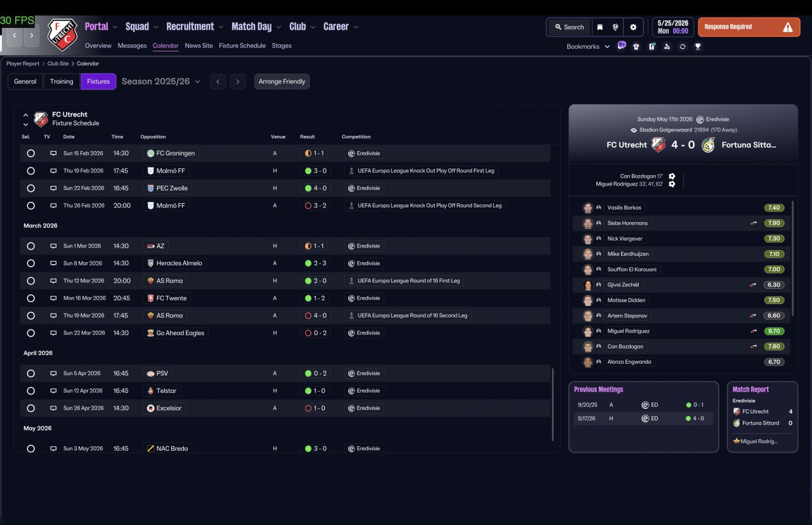Open the world globe icon
This screenshot has width=812, height=525.
click(615, 27)
